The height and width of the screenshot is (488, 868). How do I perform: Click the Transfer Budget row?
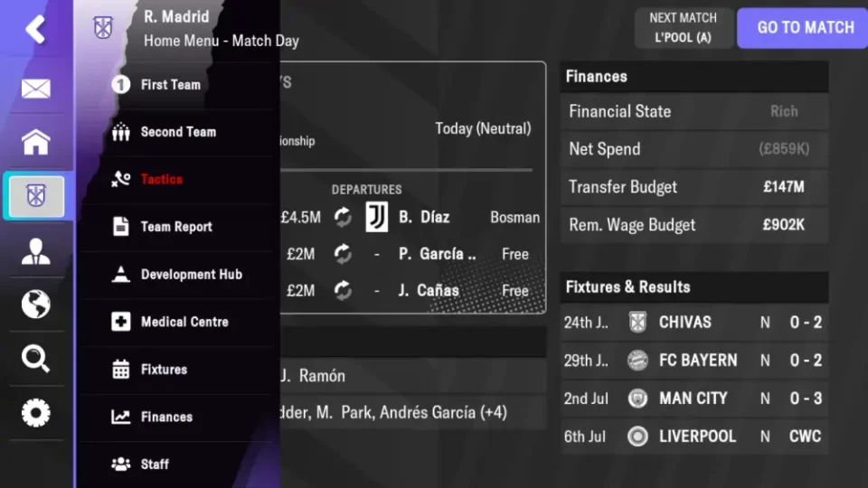pyautogui.click(x=693, y=187)
